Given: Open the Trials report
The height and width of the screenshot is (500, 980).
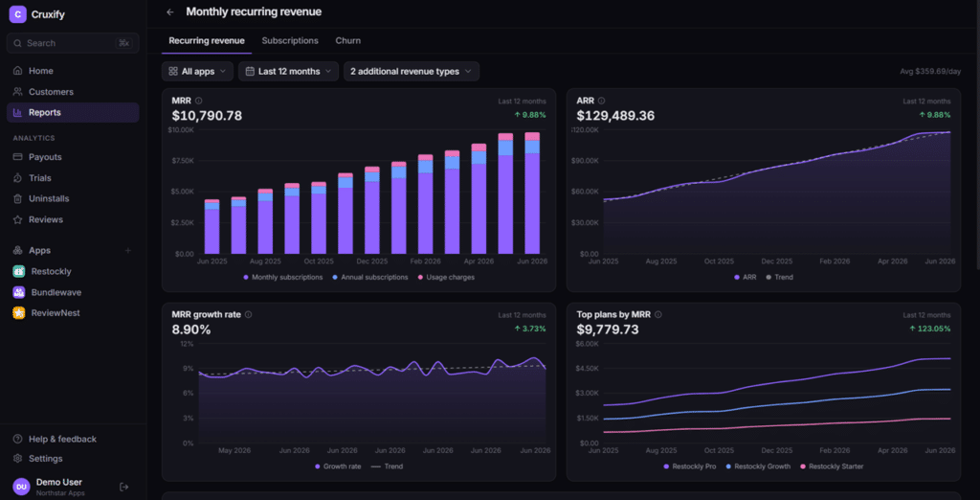Looking at the screenshot, I should (73, 178).
